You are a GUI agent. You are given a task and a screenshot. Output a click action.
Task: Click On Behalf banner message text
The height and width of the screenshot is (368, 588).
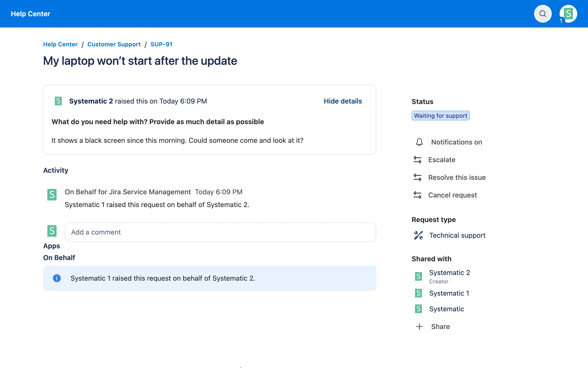163,278
